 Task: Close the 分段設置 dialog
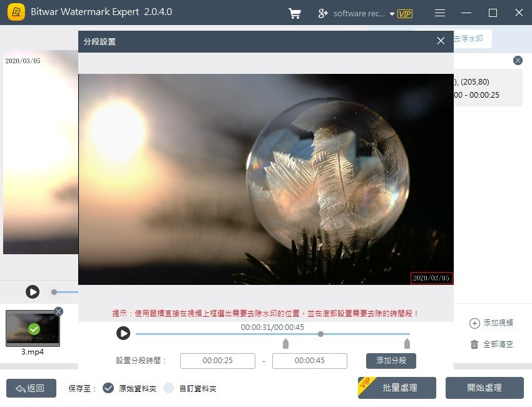(441, 41)
